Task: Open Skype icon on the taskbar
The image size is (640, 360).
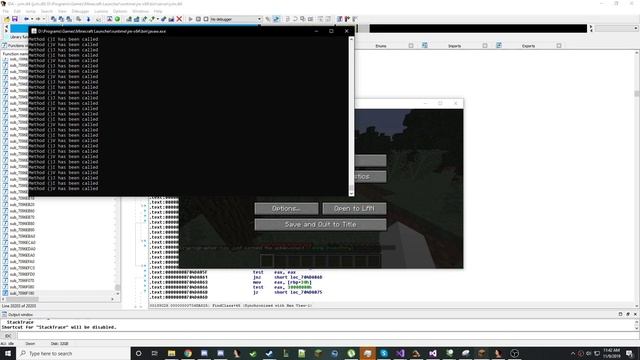Action: (x=384, y=353)
